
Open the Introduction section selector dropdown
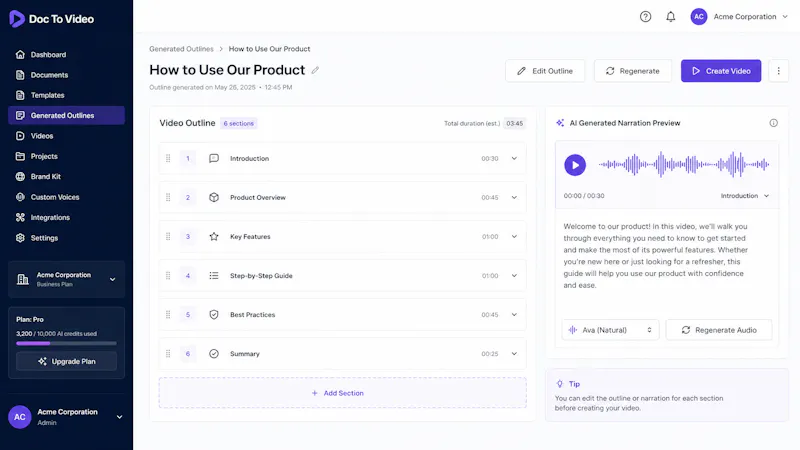click(x=744, y=196)
